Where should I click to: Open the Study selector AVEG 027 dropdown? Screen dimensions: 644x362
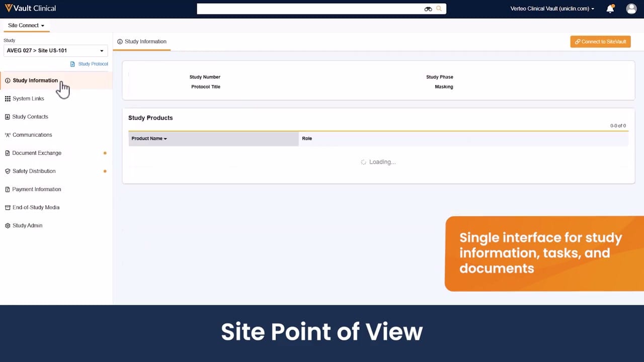coord(55,50)
